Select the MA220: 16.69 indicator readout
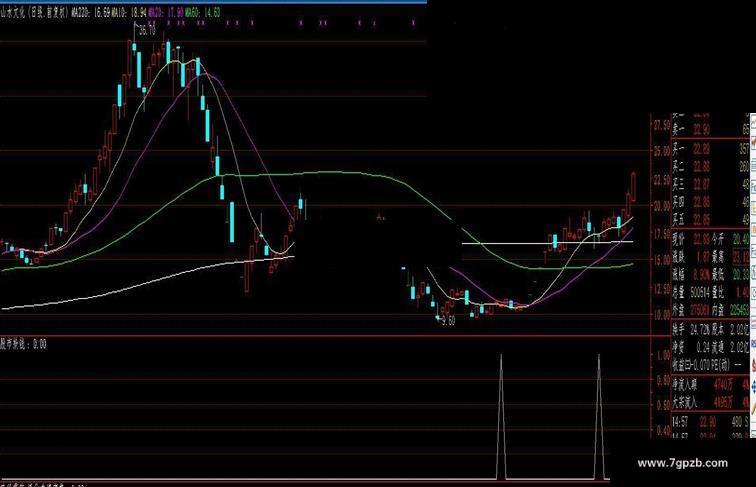This screenshot has width=756, height=487. (x=91, y=13)
